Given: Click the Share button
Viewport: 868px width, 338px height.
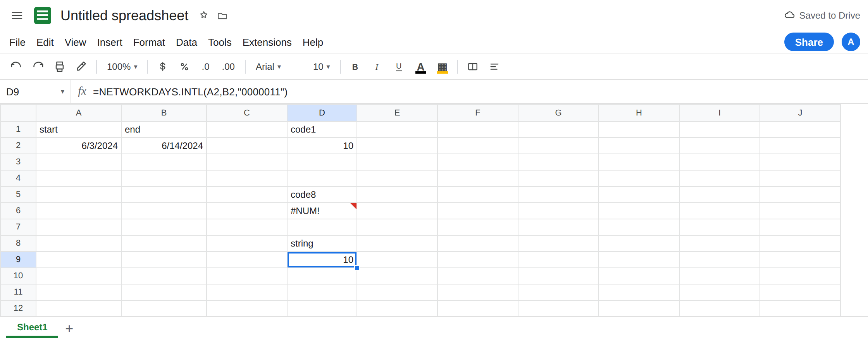Looking at the screenshot, I should (809, 42).
